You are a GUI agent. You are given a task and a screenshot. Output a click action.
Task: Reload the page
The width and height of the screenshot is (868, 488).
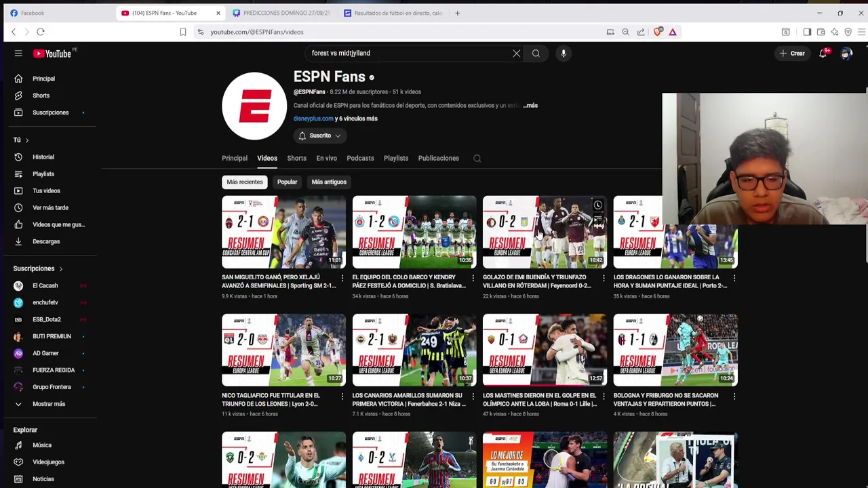point(41,32)
